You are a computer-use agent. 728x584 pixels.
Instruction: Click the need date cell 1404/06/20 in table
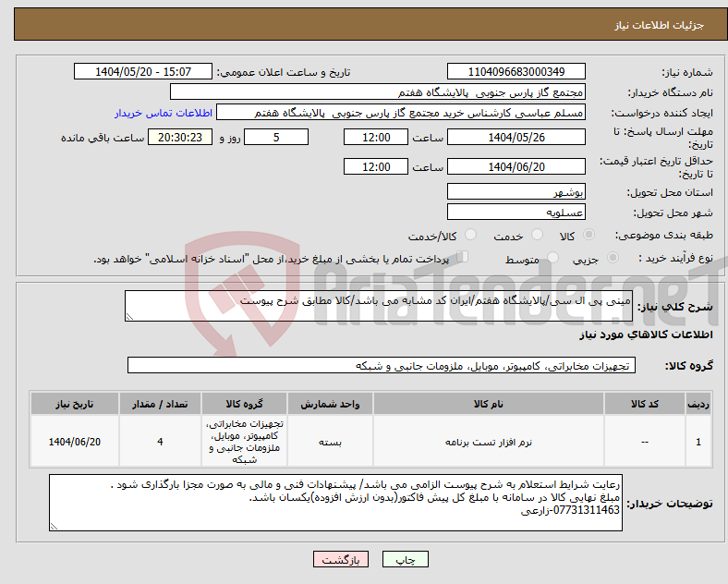tap(75, 442)
